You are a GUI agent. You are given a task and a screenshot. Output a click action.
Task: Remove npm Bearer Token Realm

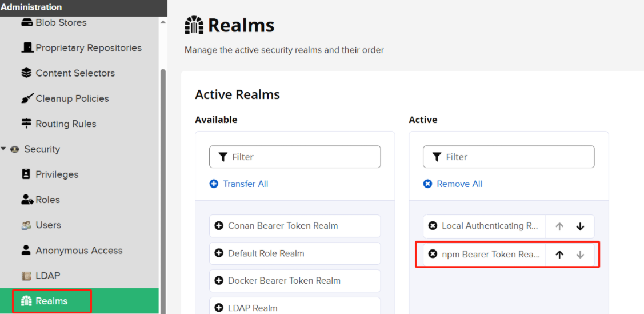[x=433, y=255]
